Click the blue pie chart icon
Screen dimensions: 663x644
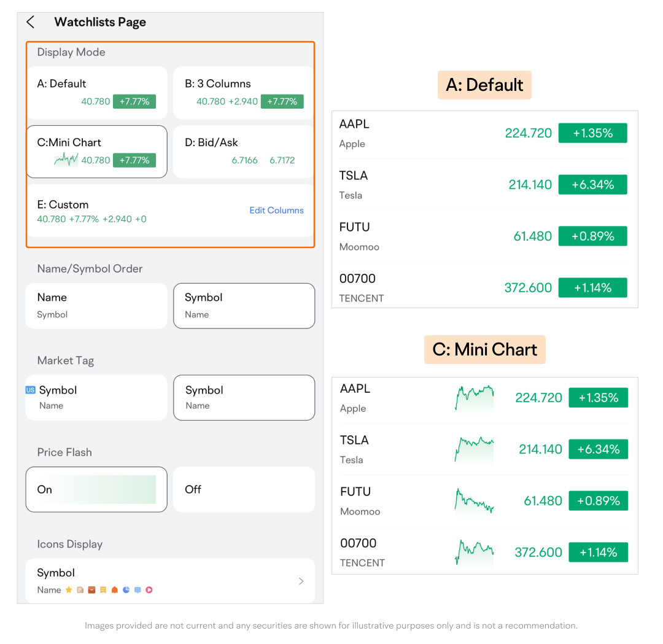(126, 590)
